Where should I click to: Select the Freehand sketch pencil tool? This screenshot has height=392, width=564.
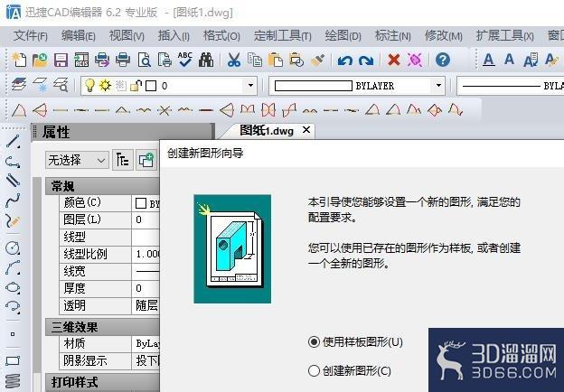pos(13,220)
